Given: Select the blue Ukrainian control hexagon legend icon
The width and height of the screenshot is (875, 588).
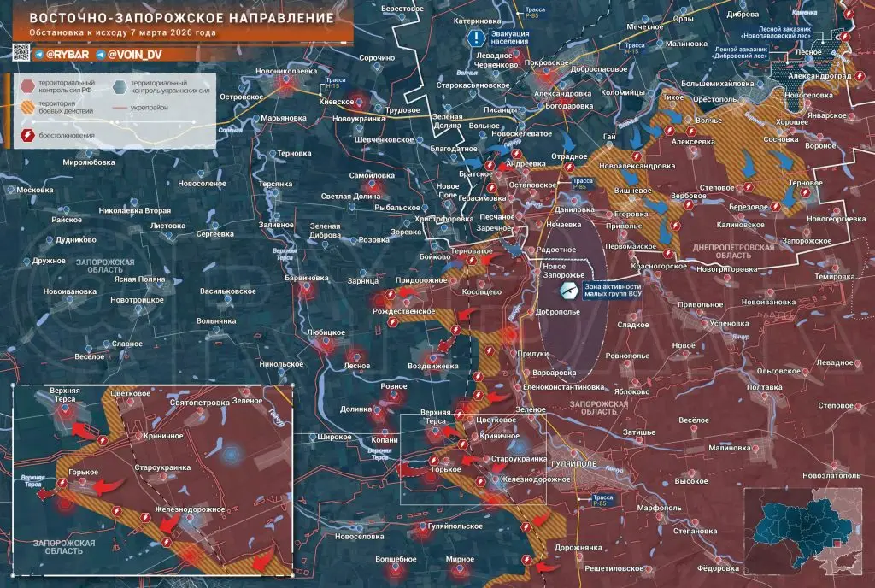Looking at the screenshot, I should pyautogui.click(x=119, y=87).
